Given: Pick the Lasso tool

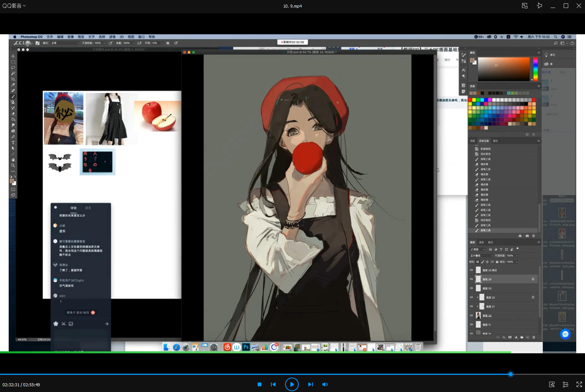Looking at the screenshot, I should (x=13, y=67).
